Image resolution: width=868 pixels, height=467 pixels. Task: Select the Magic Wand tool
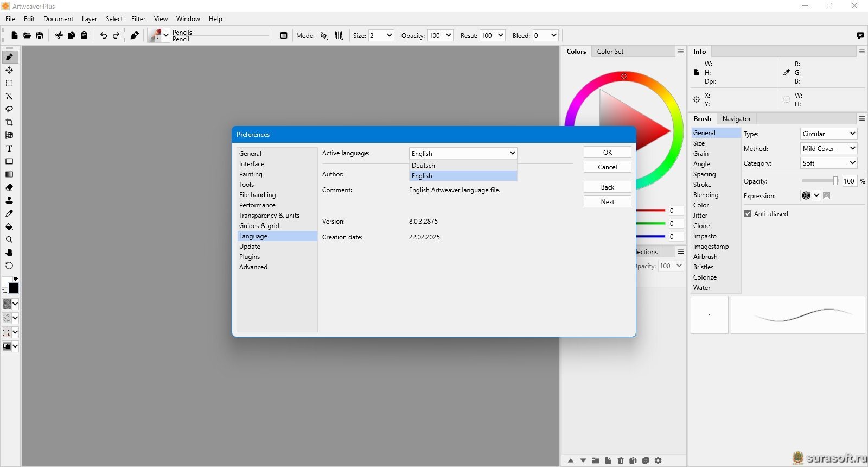(9, 96)
